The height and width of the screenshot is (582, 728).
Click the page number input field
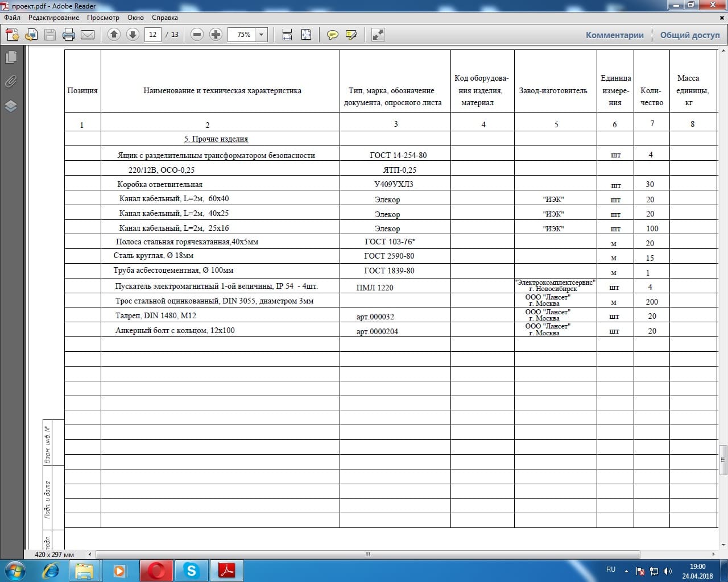[152, 35]
